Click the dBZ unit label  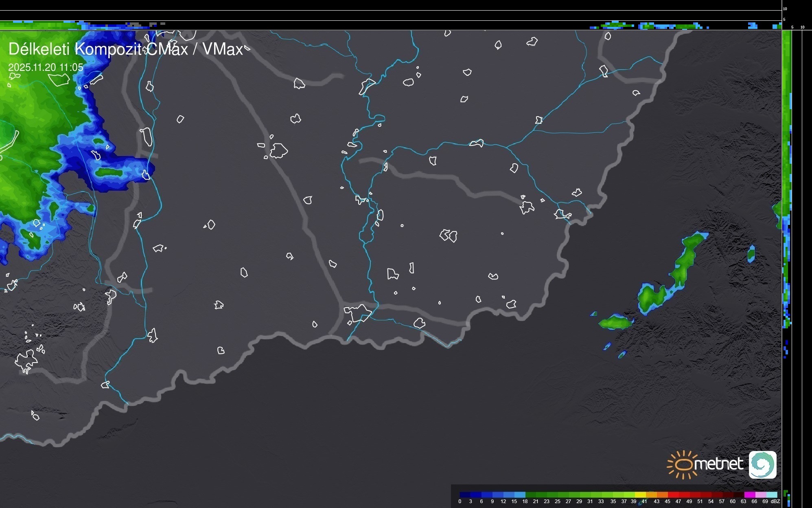click(x=775, y=501)
